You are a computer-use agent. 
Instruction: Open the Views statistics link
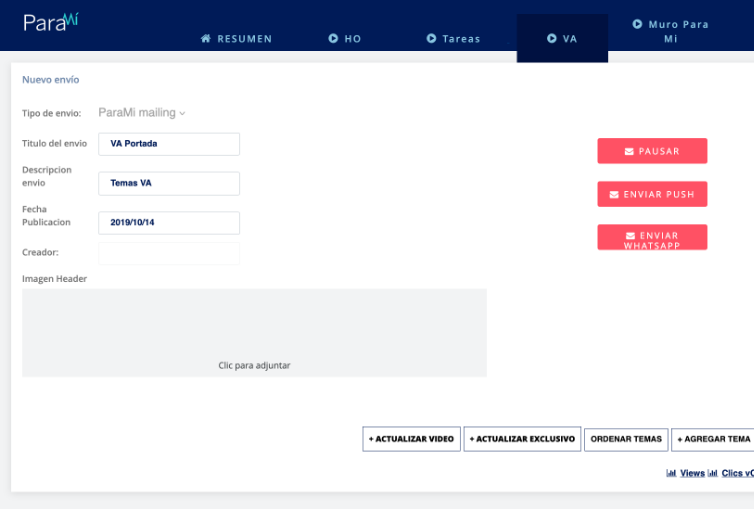tap(692, 473)
